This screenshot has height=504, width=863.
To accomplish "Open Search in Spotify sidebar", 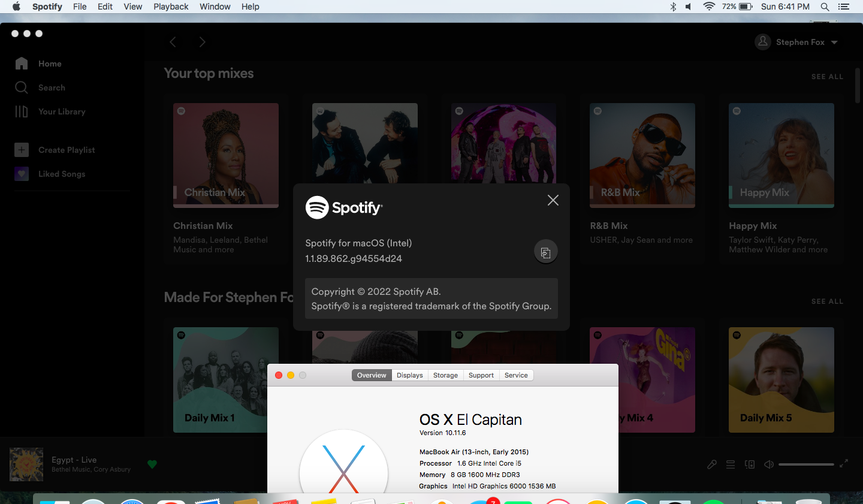I will pos(40,87).
